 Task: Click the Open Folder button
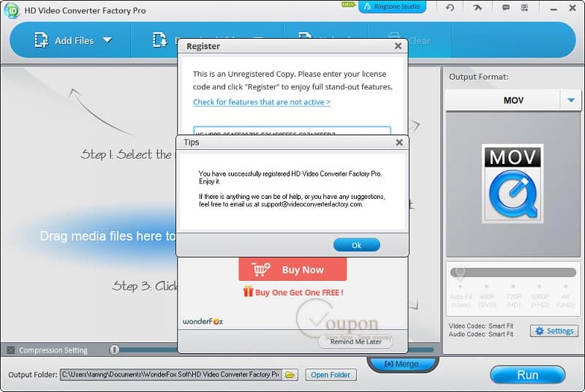(331, 375)
